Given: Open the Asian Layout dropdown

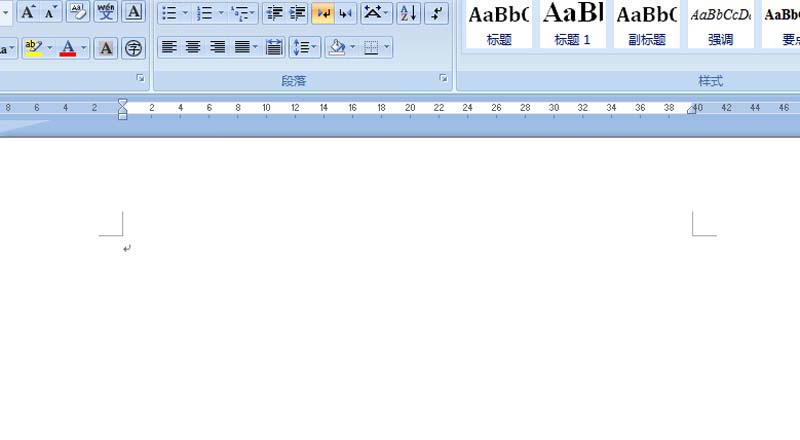Looking at the screenshot, I should pos(376,13).
